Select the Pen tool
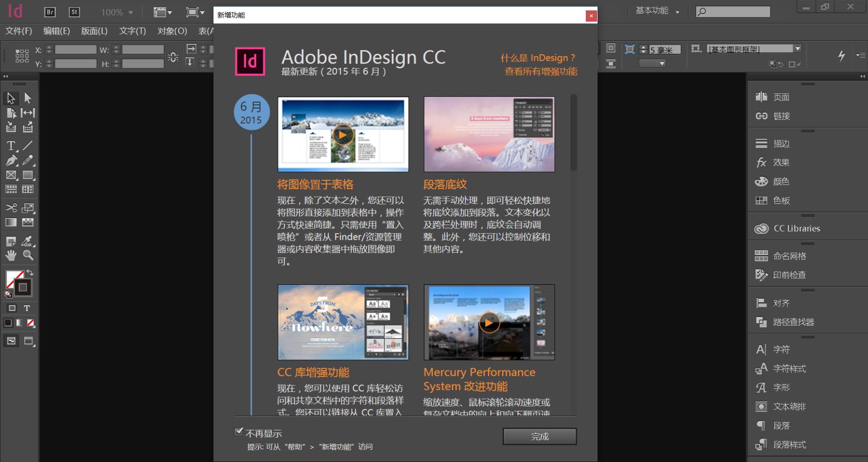The image size is (868, 462). 11,160
